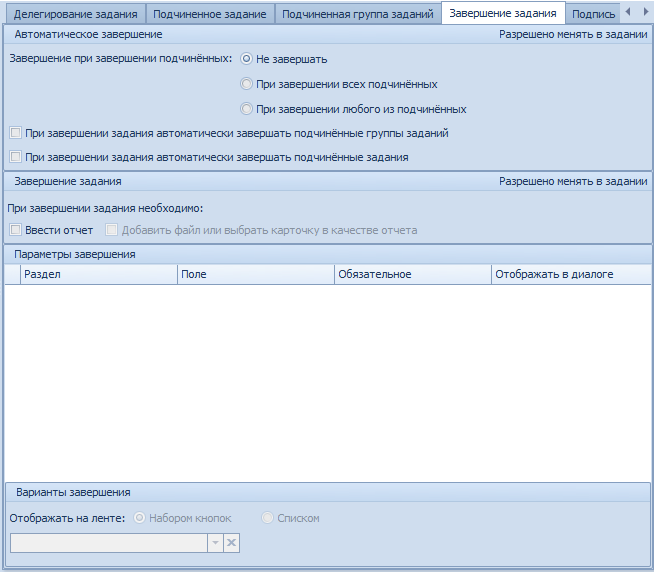Enable auto-completion of подчинённые группы заданий
654x572 pixels.
[15, 133]
